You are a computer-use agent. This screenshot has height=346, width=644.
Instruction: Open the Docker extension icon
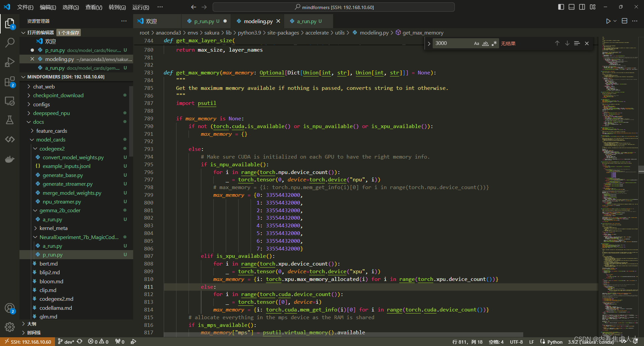(10, 159)
